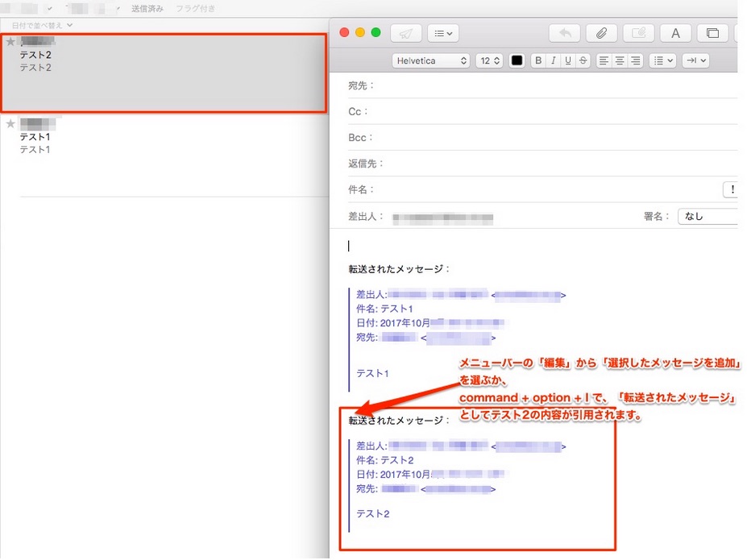Image resolution: width=747 pixels, height=560 pixels.
Task: Open the Helvetica font dropdown
Action: (430, 60)
